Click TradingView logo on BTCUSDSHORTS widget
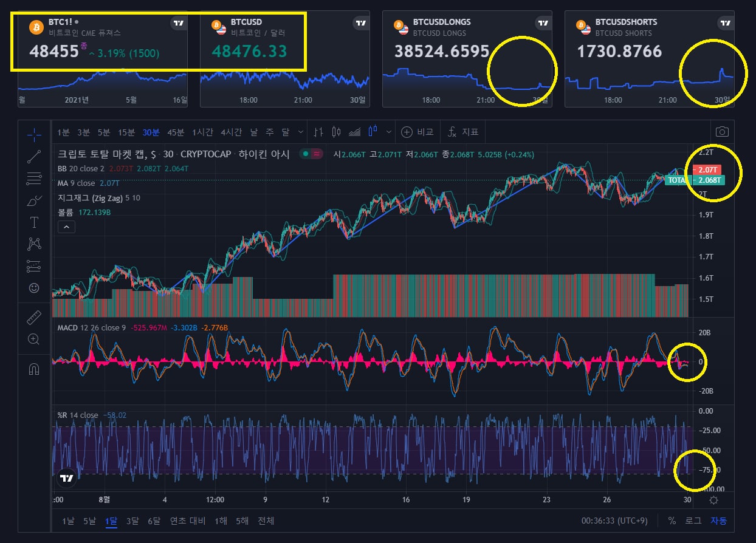 pos(726,23)
